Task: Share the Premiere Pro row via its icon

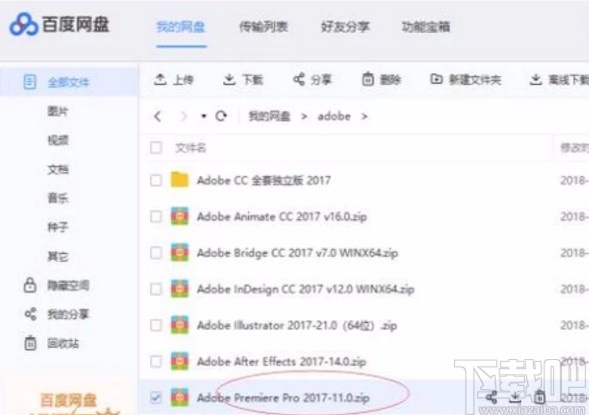Action: [x=491, y=397]
